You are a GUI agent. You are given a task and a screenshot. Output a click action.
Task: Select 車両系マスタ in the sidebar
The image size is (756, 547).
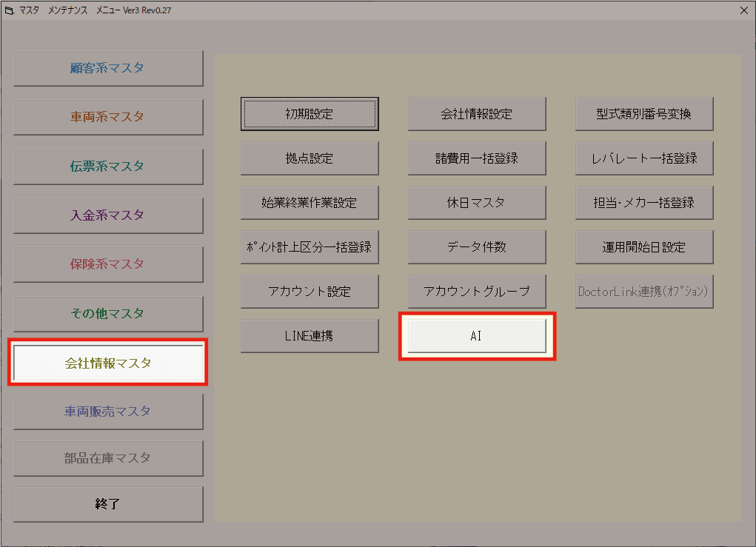108,117
